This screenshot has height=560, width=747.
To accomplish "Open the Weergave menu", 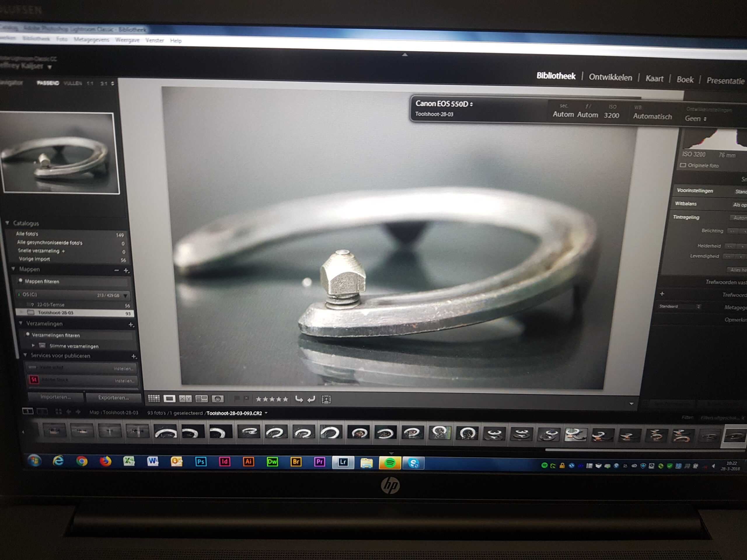I will (x=127, y=40).
